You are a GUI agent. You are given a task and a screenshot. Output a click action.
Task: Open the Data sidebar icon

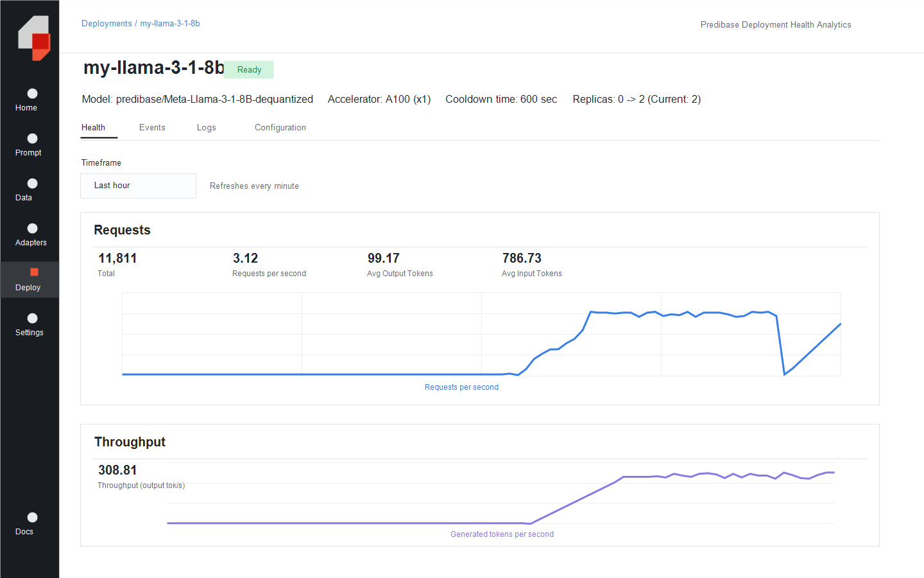(32, 184)
